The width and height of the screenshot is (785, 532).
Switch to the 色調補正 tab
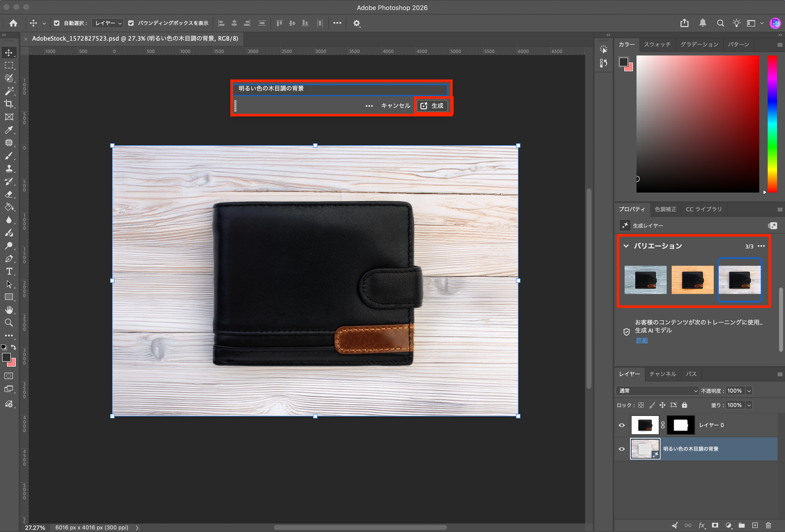[x=666, y=209]
